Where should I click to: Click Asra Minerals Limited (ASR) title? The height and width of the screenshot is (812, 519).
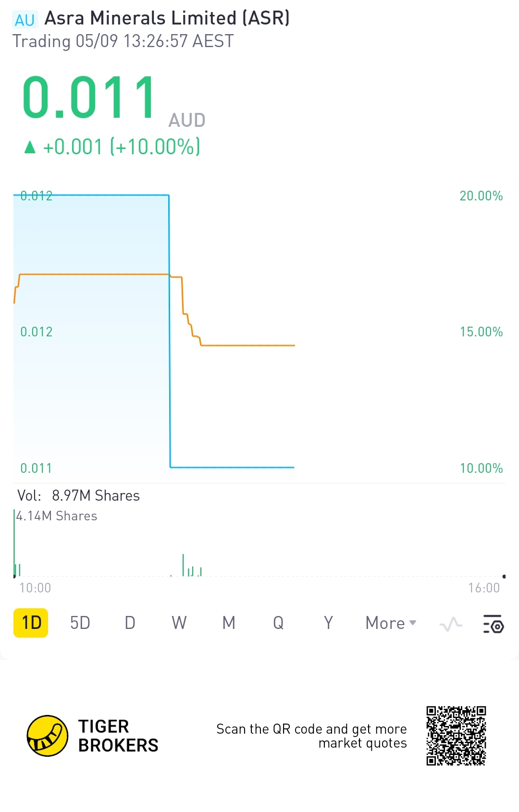(x=167, y=18)
